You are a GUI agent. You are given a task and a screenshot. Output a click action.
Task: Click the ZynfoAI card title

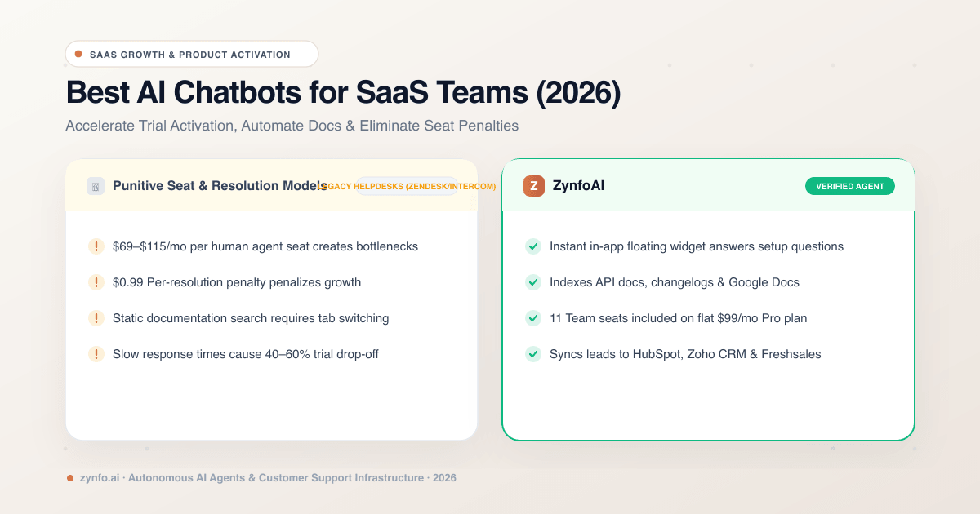577,186
